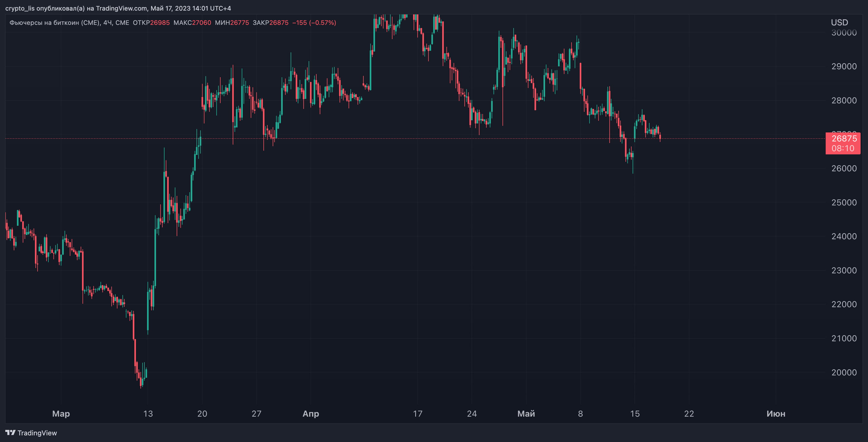Image resolution: width=868 pixels, height=442 pixels.
Task: Click the ЗАКР 26875 close value
Action: pos(279,22)
